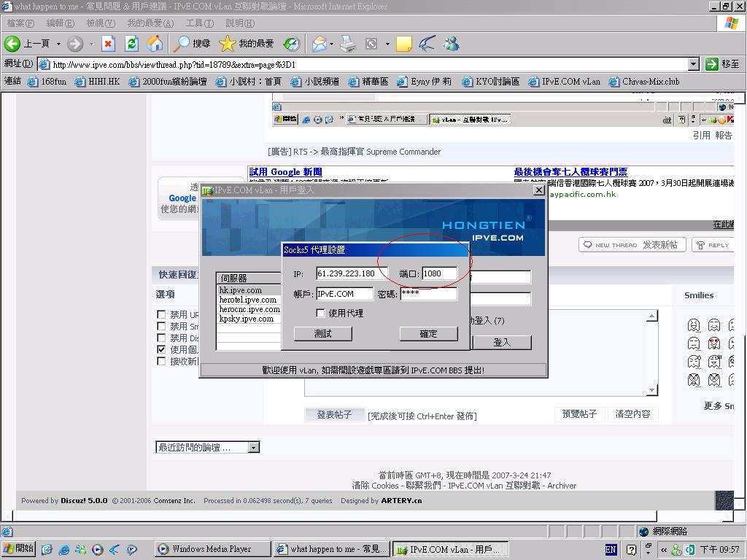Click the Refresh page icon
Image resolution: width=747 pixels, height=560 pixels.
coord(131,44)
